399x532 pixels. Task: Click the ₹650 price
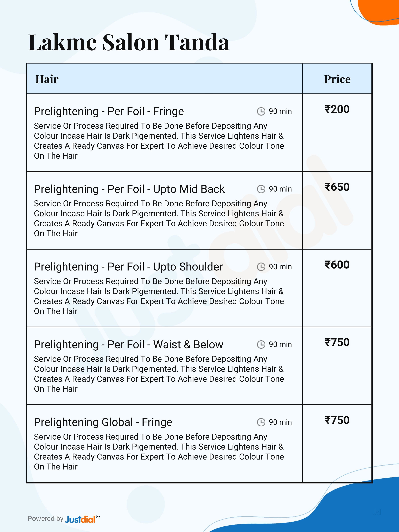point(337,187)
